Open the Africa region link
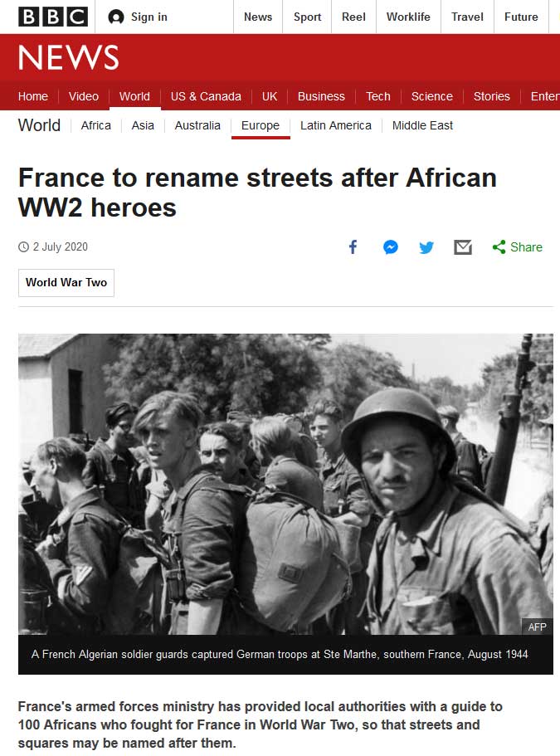 [x=96, y=125]
